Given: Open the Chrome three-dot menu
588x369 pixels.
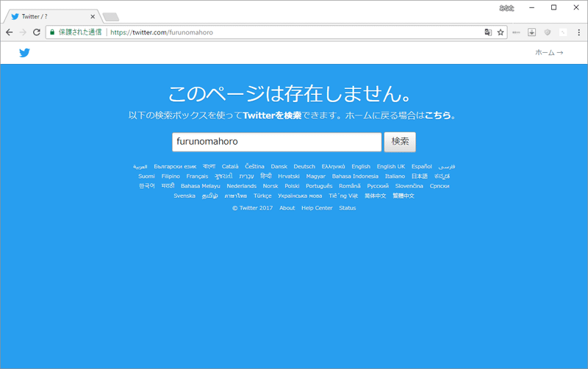Looking at the screenshot, I should (578, 32).
